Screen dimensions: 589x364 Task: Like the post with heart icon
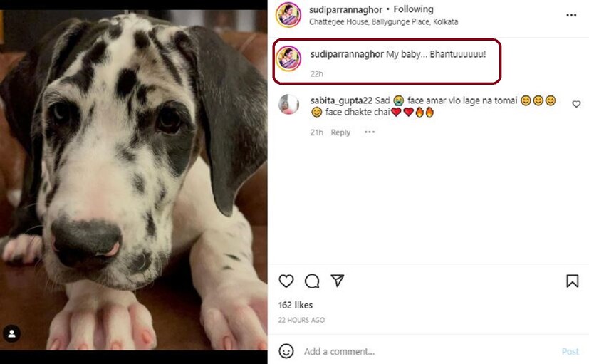click(286, 281)
